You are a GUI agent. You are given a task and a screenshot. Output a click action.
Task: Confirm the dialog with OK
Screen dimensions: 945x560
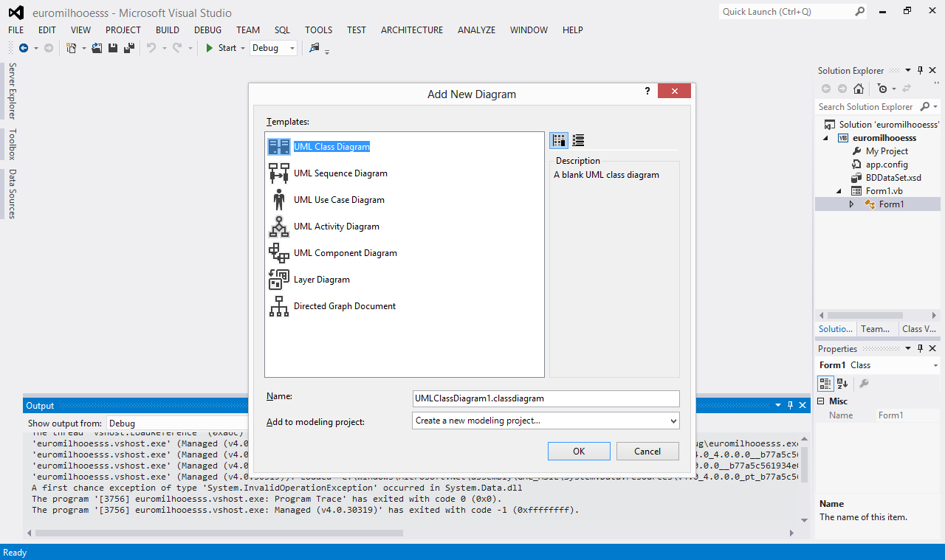pos(579,451)
